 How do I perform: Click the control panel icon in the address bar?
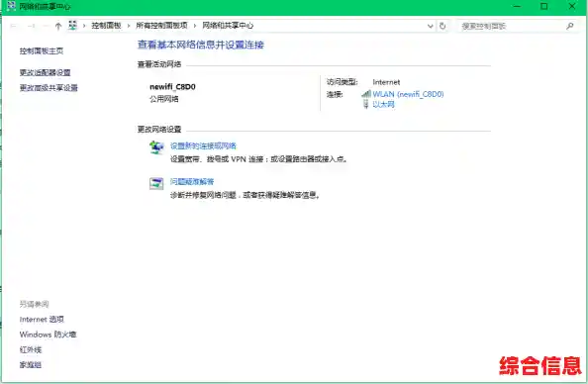[72, 25]
